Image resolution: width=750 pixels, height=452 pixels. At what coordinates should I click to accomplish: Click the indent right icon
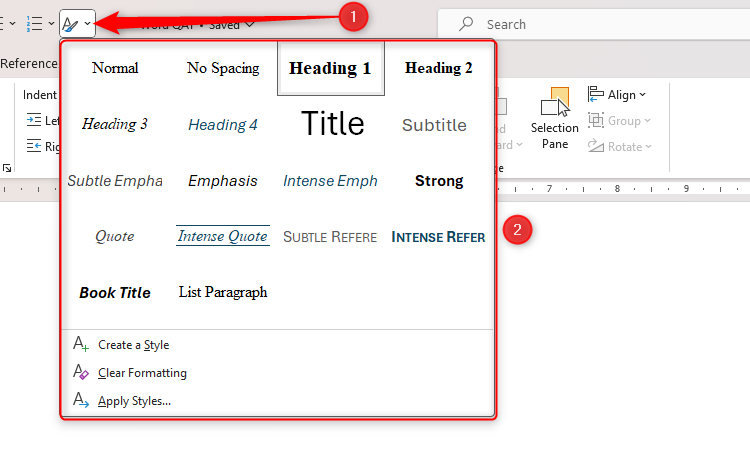[x=33, y=146]
